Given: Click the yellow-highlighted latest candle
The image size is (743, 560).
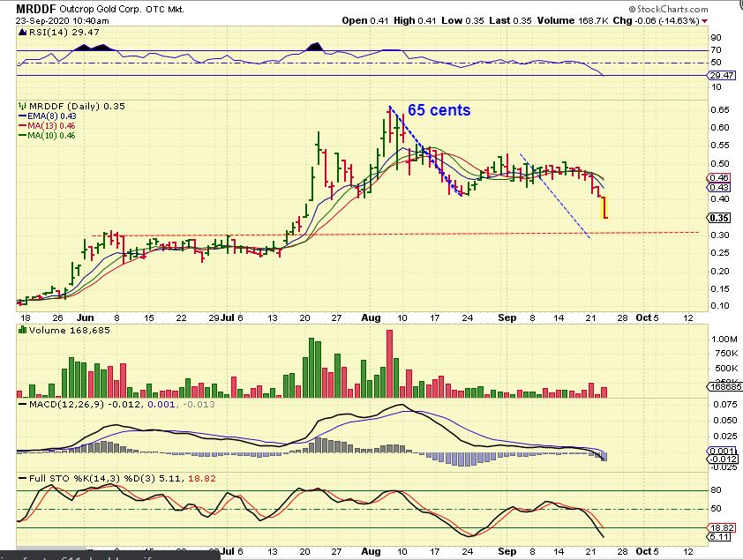Looking at the screenshot, I should (604, 208).
